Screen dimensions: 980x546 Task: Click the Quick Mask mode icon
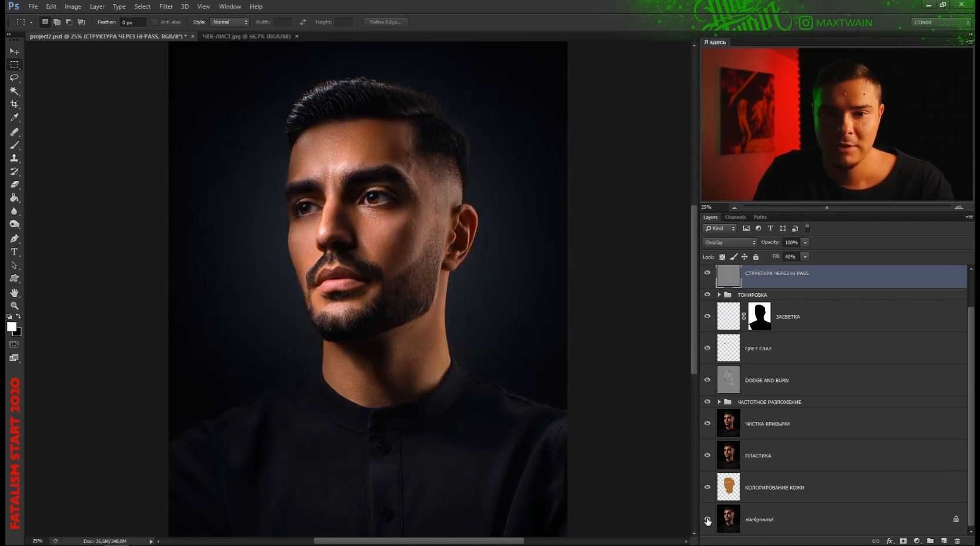pyautogui.click(x=14, y=344)
